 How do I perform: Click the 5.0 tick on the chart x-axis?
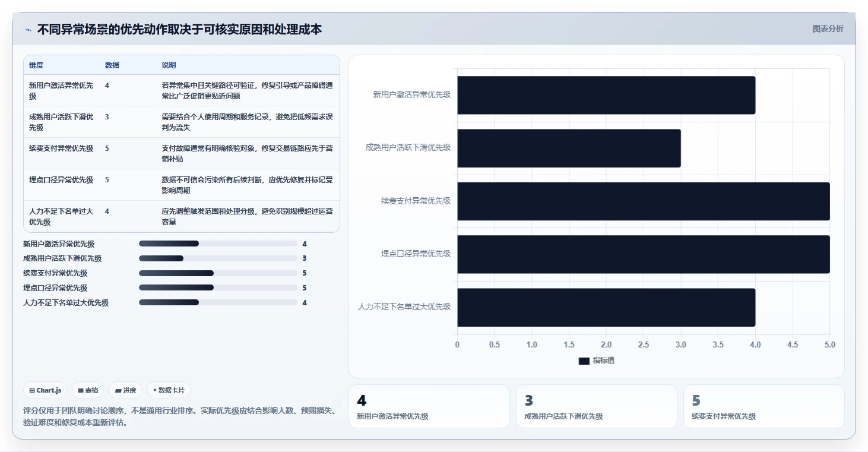click(x=829, y=345)
